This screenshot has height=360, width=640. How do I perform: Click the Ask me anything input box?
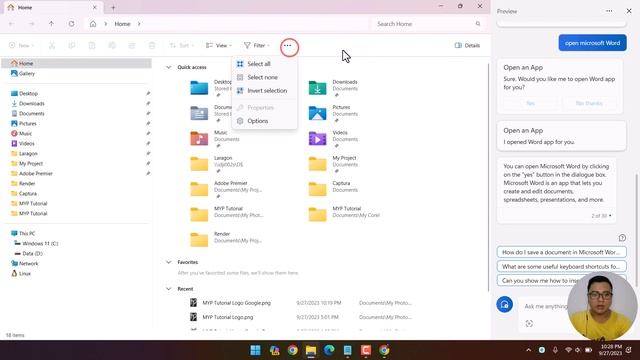pyautogui.click(x=546, y=306)
